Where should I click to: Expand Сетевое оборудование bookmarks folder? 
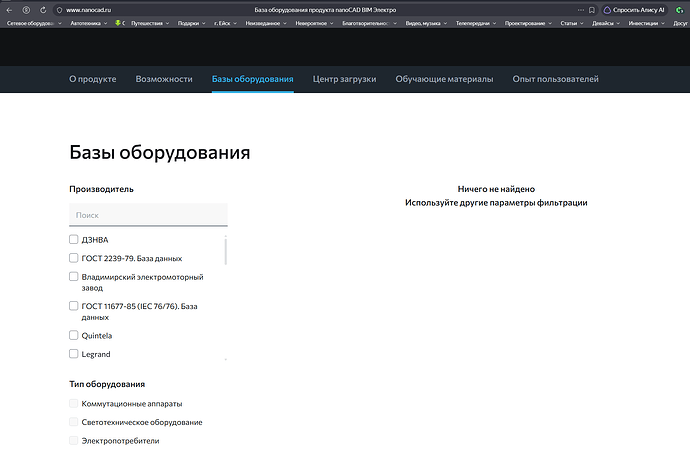tap(34, 23)
